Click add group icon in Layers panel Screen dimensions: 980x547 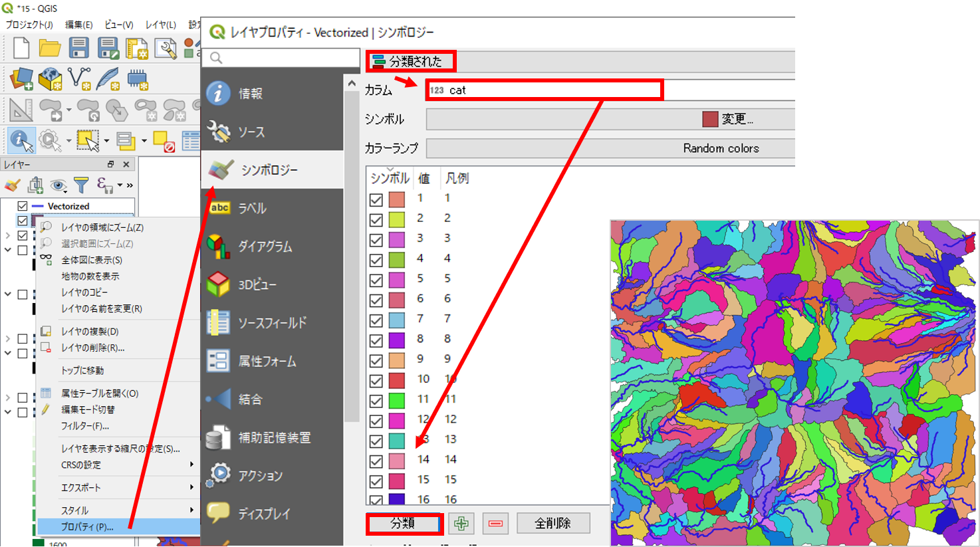pos(35,185)
